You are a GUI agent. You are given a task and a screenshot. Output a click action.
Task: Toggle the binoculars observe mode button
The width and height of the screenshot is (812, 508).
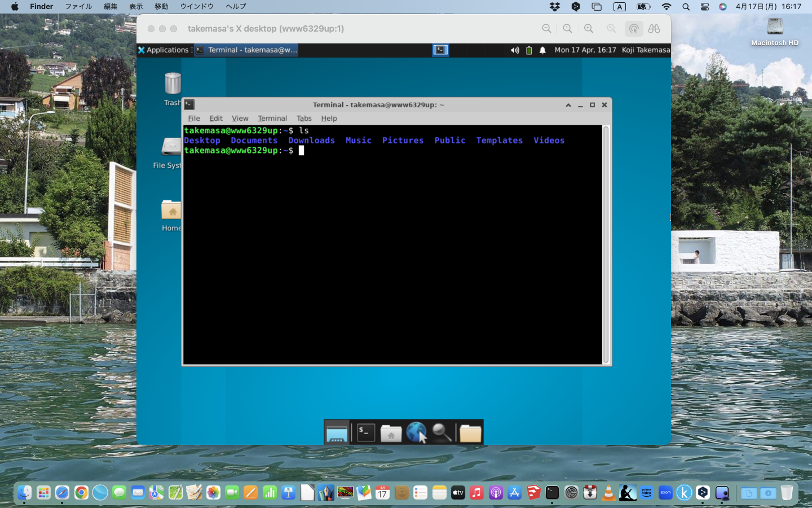pyautogui.click(x=654, y=29)
